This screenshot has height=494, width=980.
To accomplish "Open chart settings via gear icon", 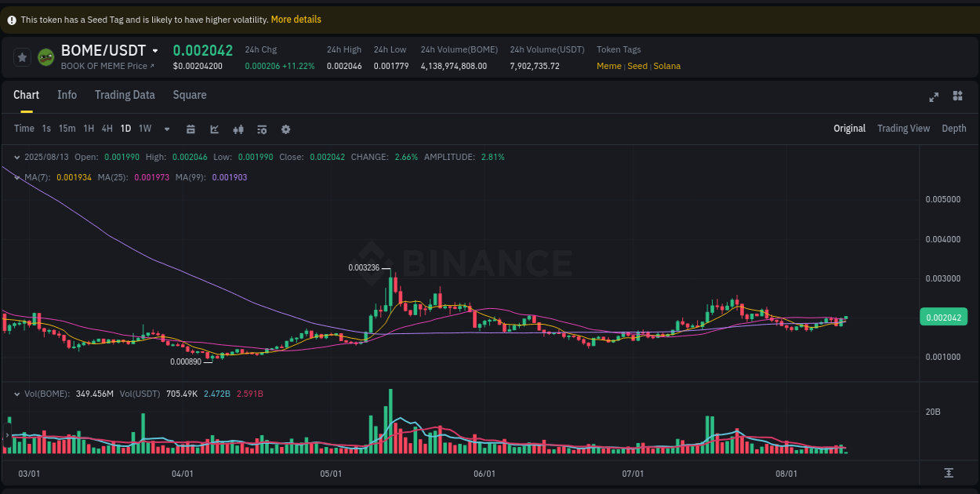I will (285, 129).
